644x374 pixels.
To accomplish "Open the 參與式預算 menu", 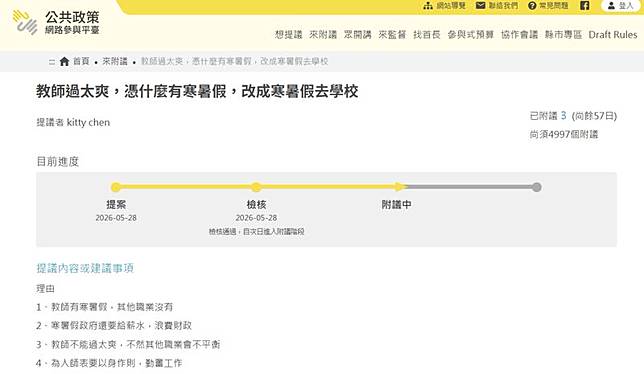I will tap(471, 34).
